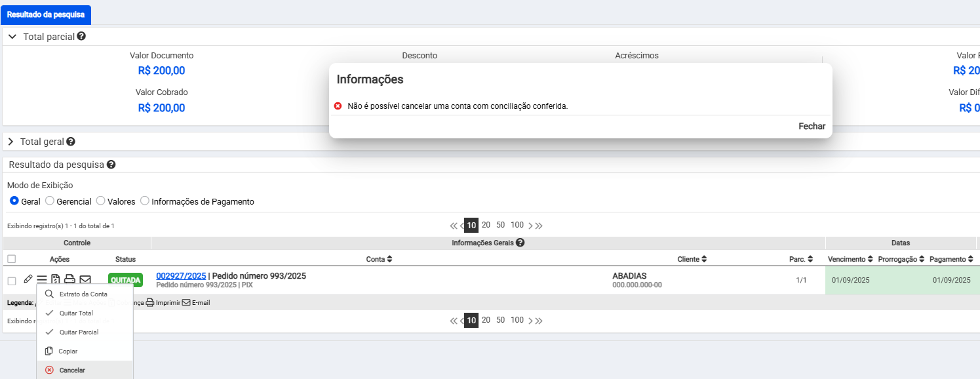This screenshot has width=980, height=379.
Task: Set page size to 50 in top pager
Action: pos(500,225)
